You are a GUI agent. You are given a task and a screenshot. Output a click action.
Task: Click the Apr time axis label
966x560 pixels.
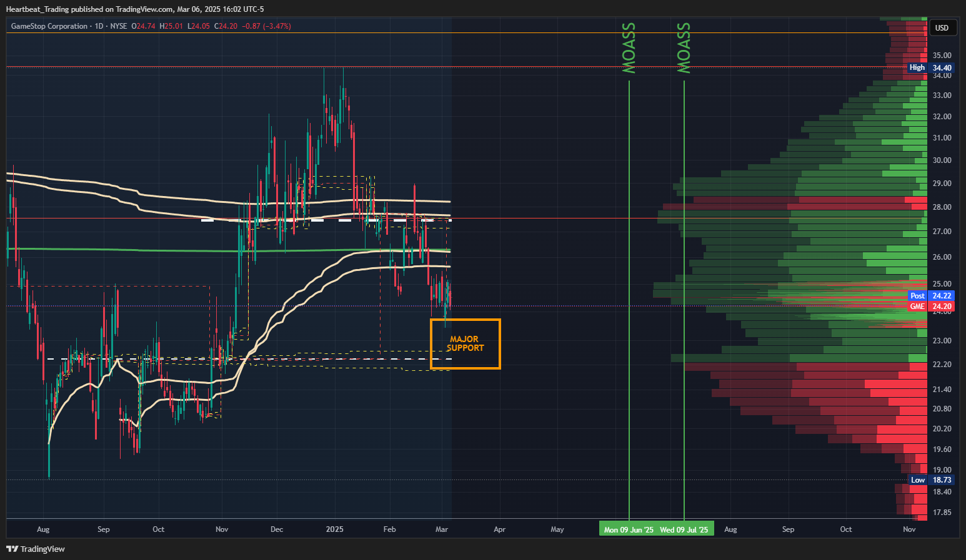[x=499, y=529]
